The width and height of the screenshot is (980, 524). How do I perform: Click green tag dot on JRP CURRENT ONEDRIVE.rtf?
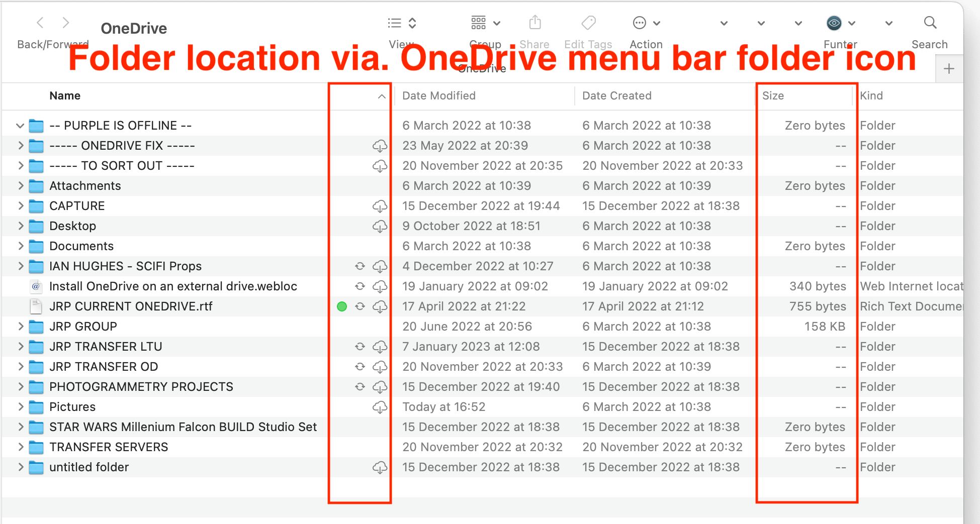(x=342, y=306)
